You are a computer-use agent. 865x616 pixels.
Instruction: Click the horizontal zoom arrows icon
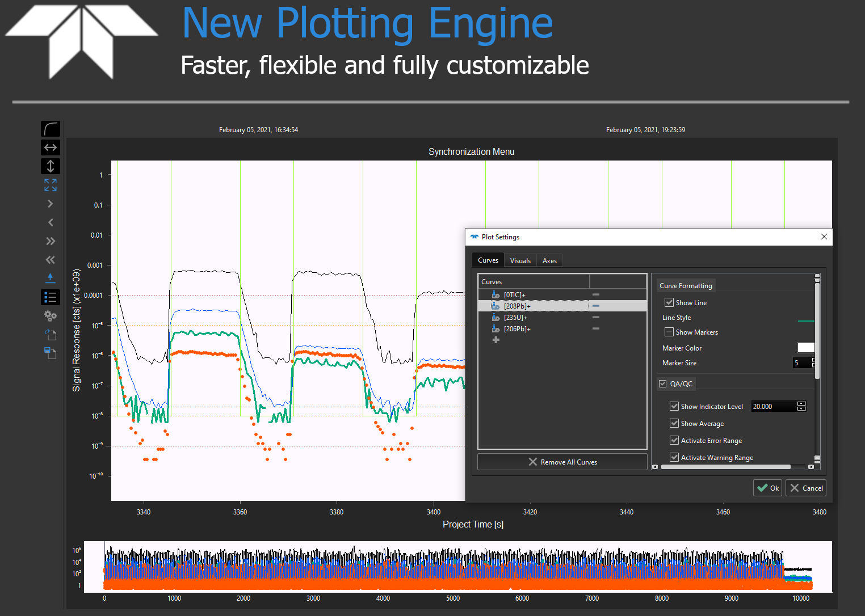click(x=51, y=147)
